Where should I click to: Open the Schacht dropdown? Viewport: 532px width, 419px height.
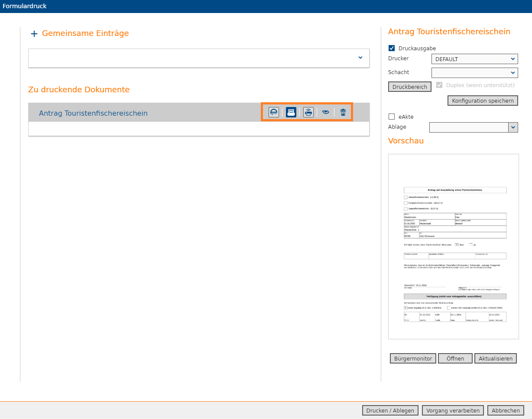[474, 72]
